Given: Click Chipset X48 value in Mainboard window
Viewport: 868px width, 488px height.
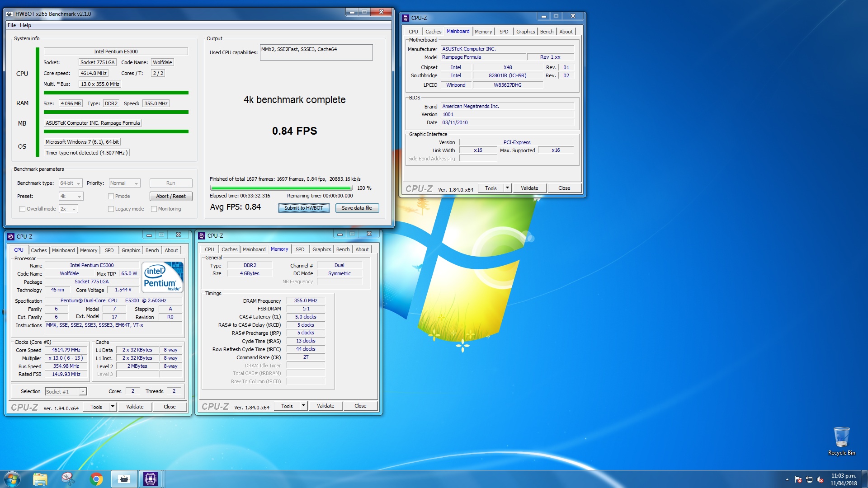Looking at the screenshot, I should 508,67.
